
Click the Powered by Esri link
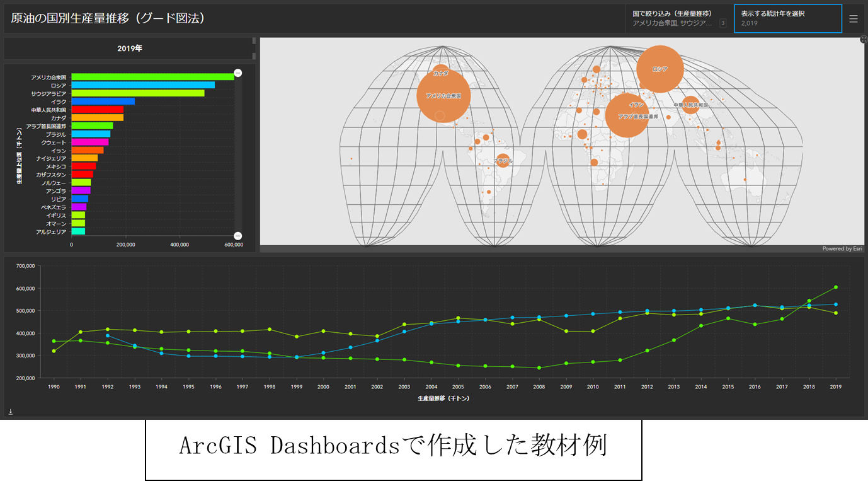[x=842, y=249]
